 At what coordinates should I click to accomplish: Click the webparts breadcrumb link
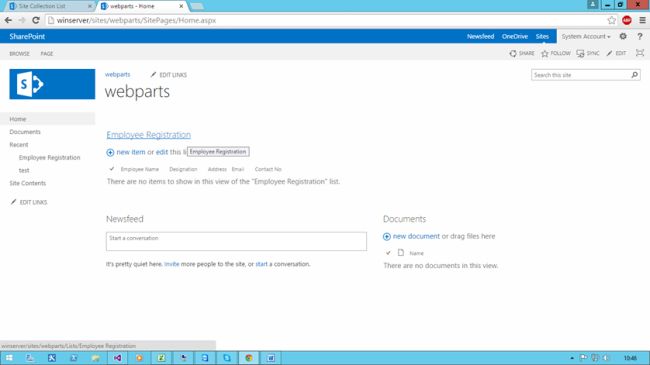click(117, 75)
